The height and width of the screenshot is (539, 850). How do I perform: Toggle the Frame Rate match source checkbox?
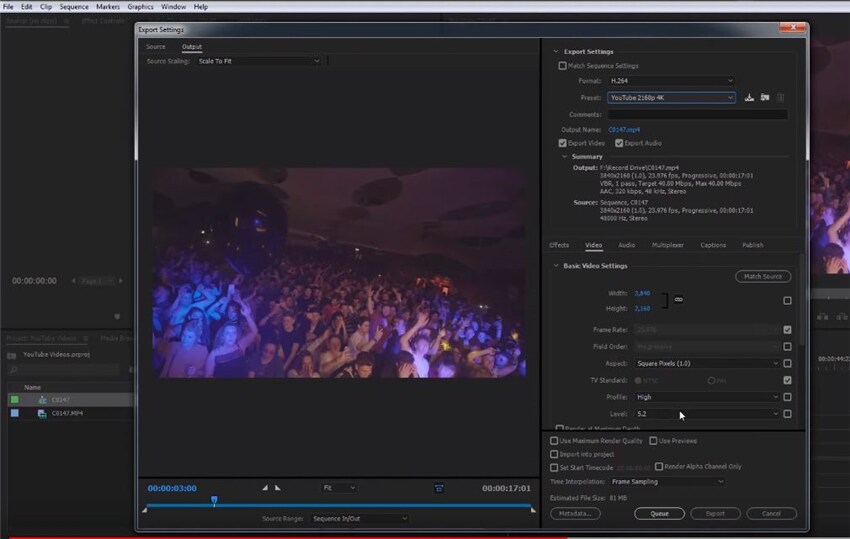787,330
